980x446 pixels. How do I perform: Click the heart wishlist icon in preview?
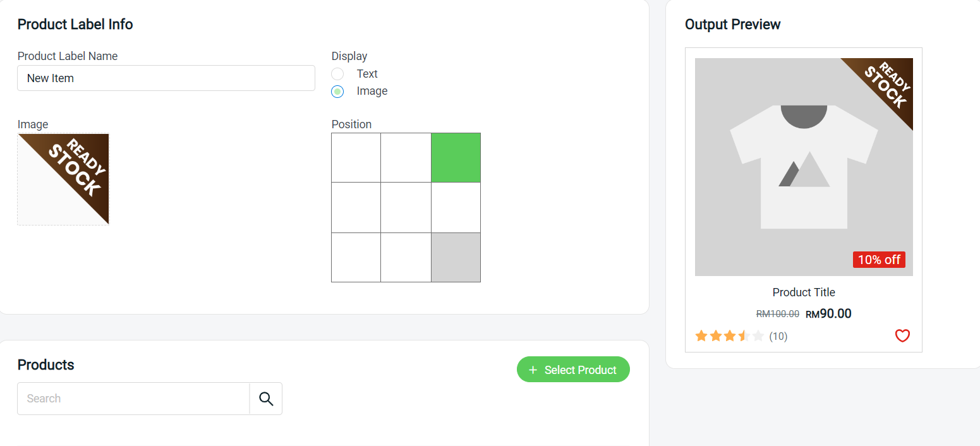click(x=902, y=336)
